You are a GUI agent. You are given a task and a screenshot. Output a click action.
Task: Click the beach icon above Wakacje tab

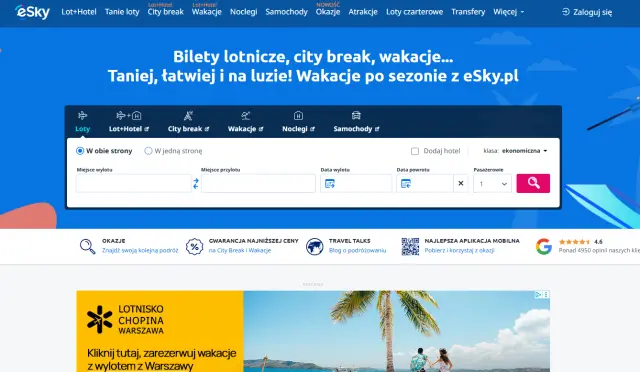point(245,116)
